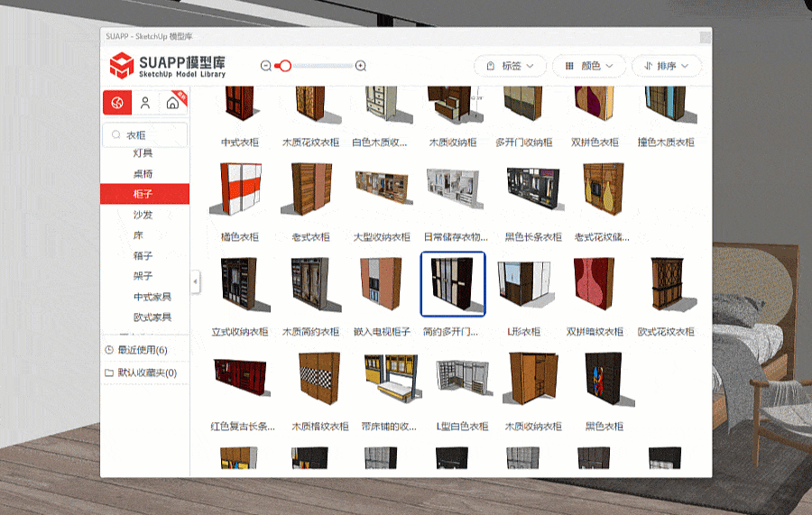812x515 pixels.
Task: Select the 带床铺的收... model thumbnail
Action: click(392, 378)
